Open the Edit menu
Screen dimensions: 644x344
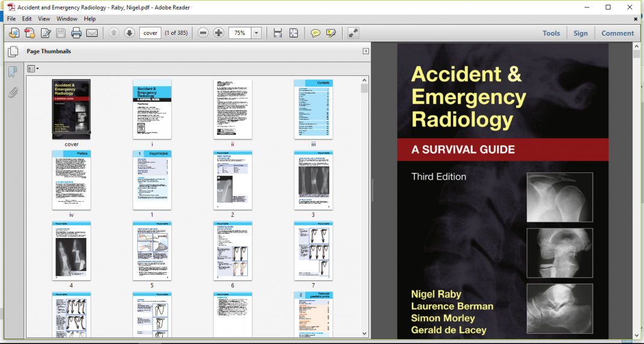(x=27, y=19)
